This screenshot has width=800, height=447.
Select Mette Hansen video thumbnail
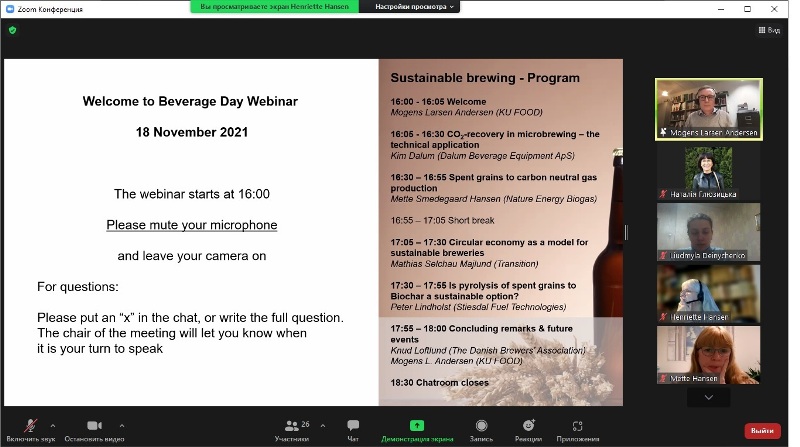[709, 355]
